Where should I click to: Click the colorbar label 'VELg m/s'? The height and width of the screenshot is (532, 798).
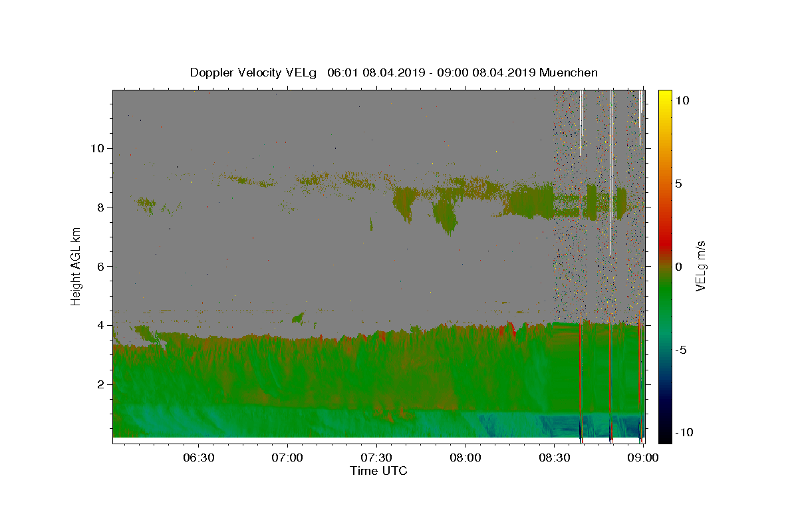[x=700, y=266]
